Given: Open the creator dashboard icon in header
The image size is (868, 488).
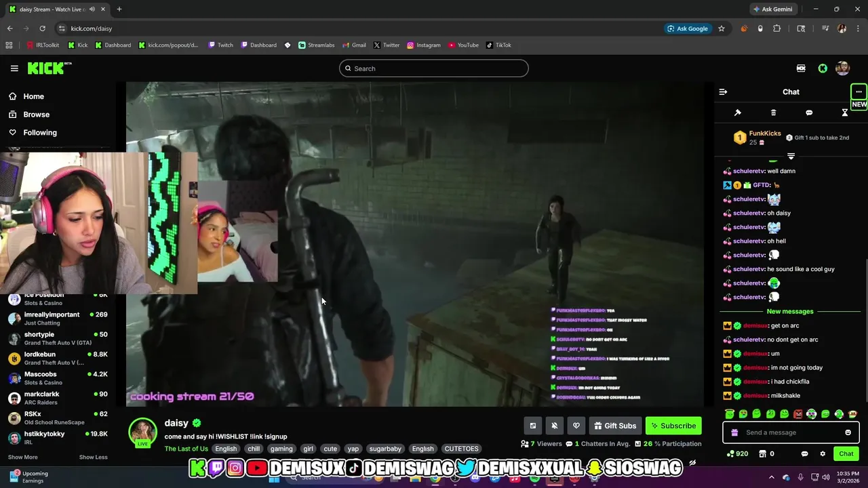Looking at the screenshot, I should pyautogui.click(x=801, y=68).
